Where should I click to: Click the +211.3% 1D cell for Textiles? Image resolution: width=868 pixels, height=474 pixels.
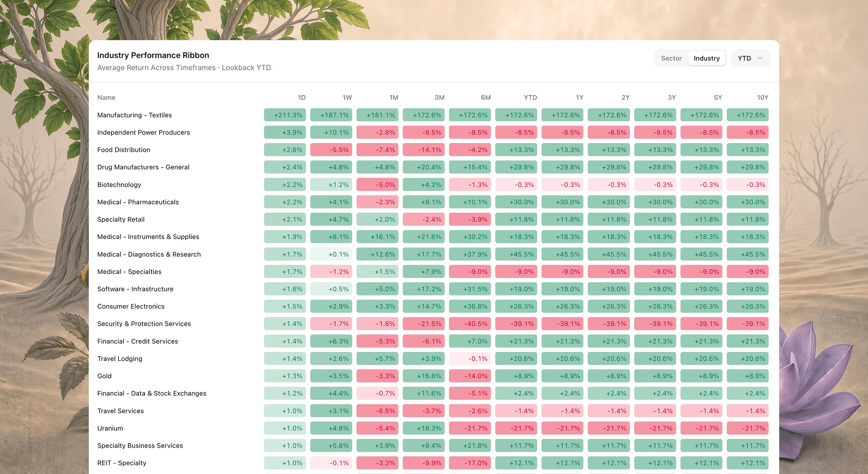[285, 115]
